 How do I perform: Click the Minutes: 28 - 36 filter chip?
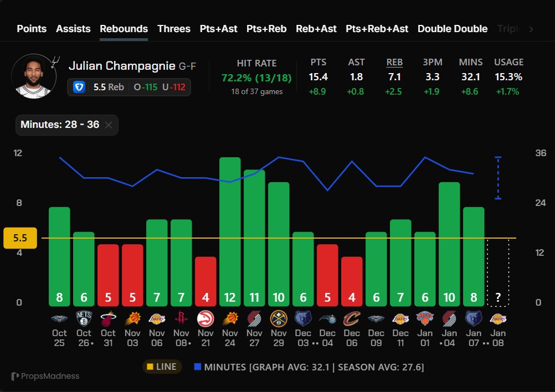click(x=67, y=125)
